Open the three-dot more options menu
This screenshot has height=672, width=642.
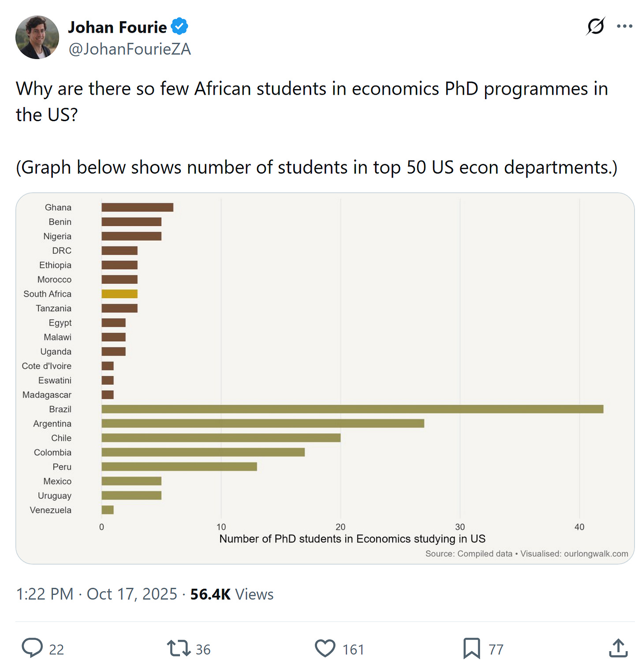pyautogui.click(x=625, y=26)
